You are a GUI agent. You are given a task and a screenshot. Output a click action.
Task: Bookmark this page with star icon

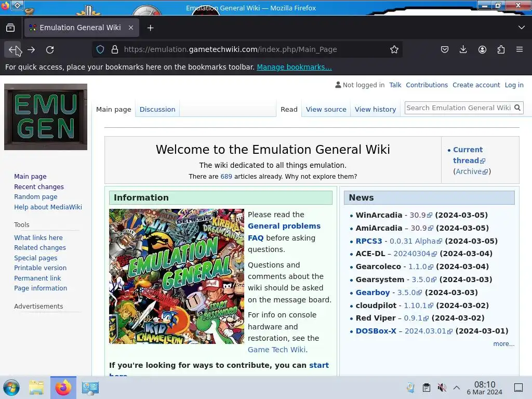[394, 49]
